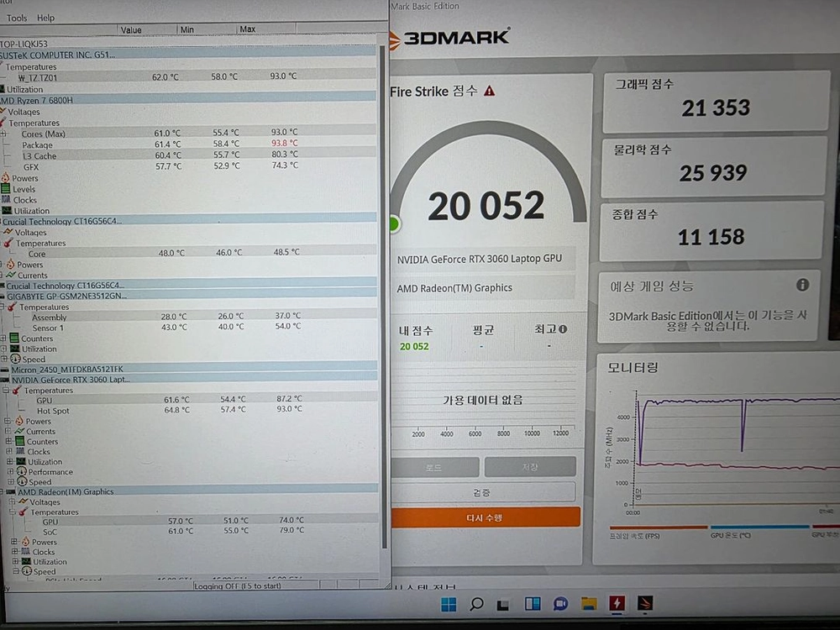The image size is (840, 630).
Task: Click the CPU Levels icon
Action: [5, 188]
